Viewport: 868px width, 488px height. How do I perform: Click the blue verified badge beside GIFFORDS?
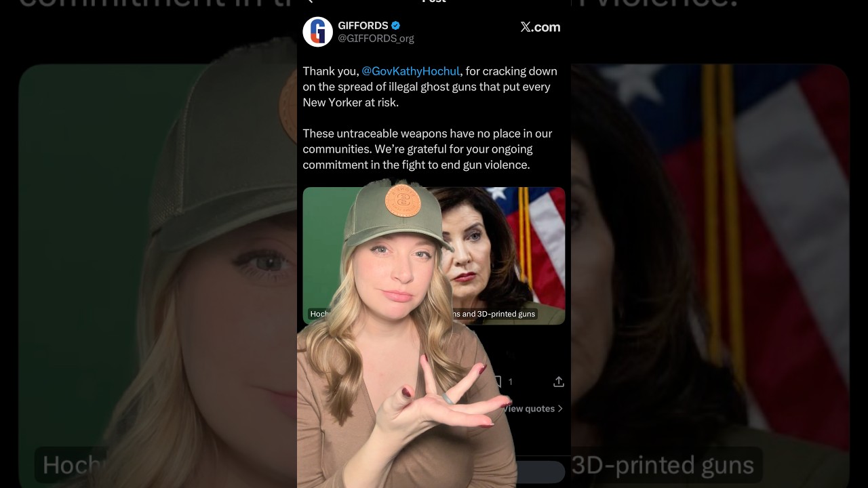pyautogui.click(x=396, y=26)
